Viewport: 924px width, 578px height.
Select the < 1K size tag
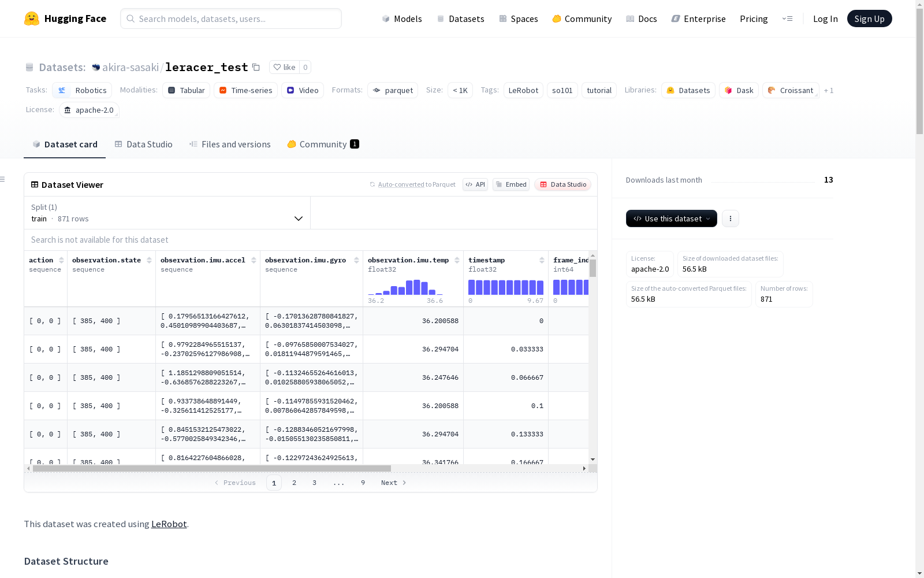tap(460, 90)
